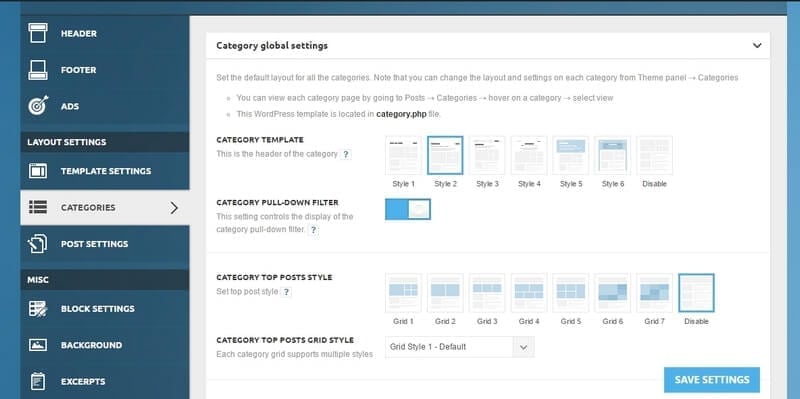
Task: Open the Template Settings section
Action: click(105, 171)
